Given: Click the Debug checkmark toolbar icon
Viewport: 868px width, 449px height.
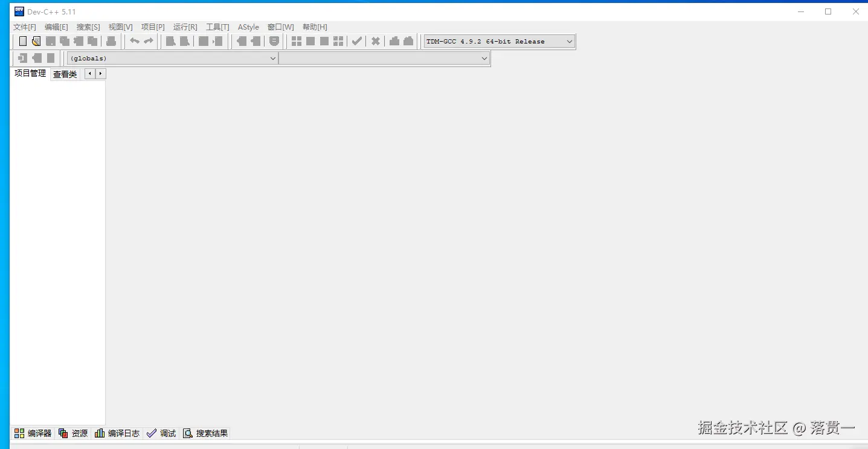Looking at the screenshot, I should point(357,41).
